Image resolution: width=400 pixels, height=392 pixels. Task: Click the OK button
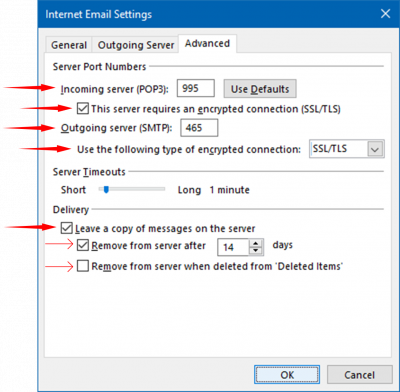pos(287,375)
